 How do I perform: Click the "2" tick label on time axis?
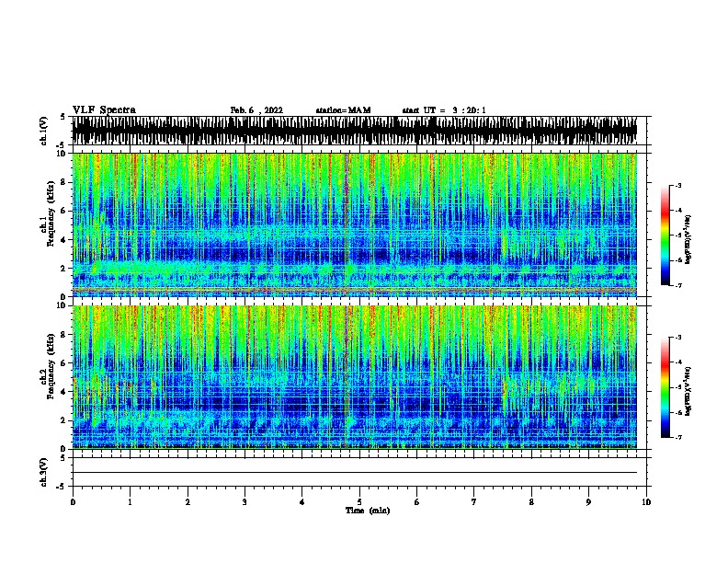pos(188,502)
